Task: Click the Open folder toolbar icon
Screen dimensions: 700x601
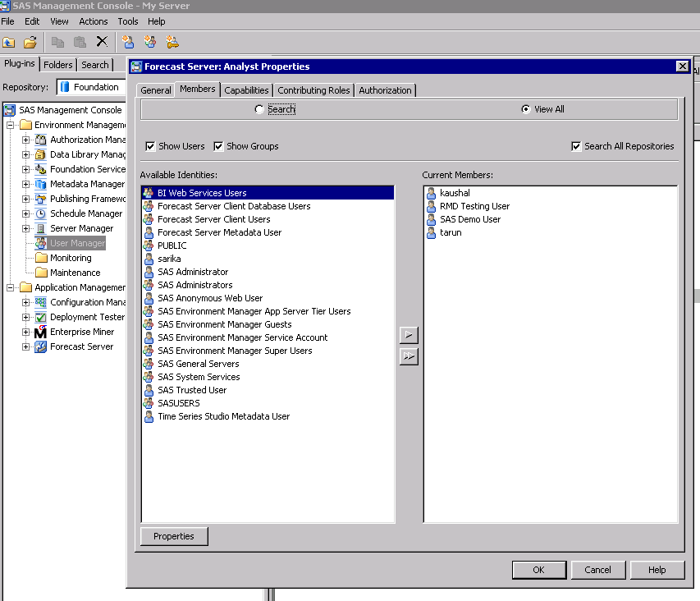Action: [30, 42]
